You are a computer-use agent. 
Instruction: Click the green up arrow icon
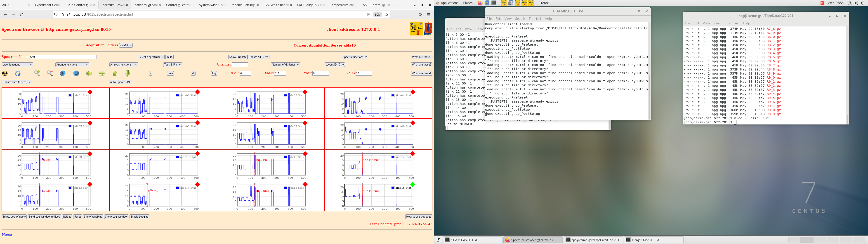(x=115, y=73)
